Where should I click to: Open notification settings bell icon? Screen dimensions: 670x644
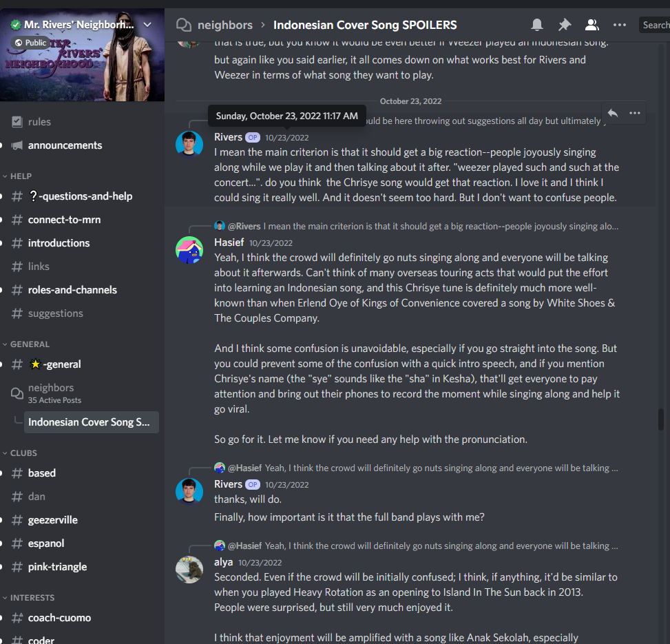tap(537, 25)
